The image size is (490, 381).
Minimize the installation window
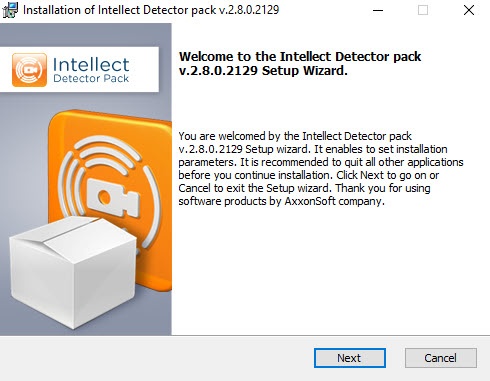(378, 10)
